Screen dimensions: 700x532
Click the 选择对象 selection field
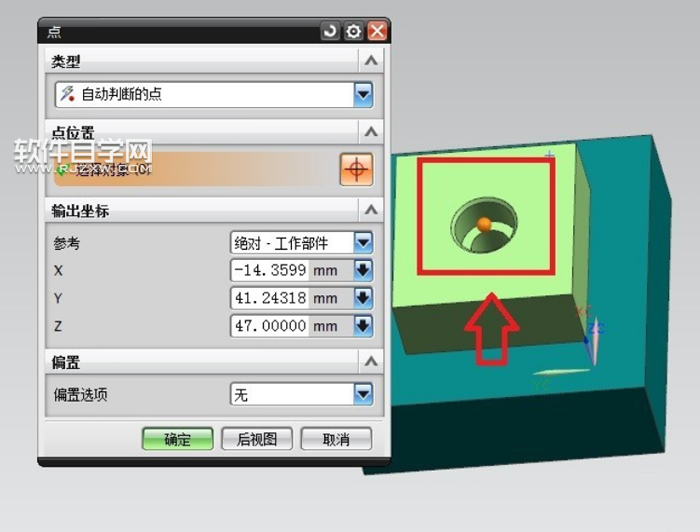[195, 169]
